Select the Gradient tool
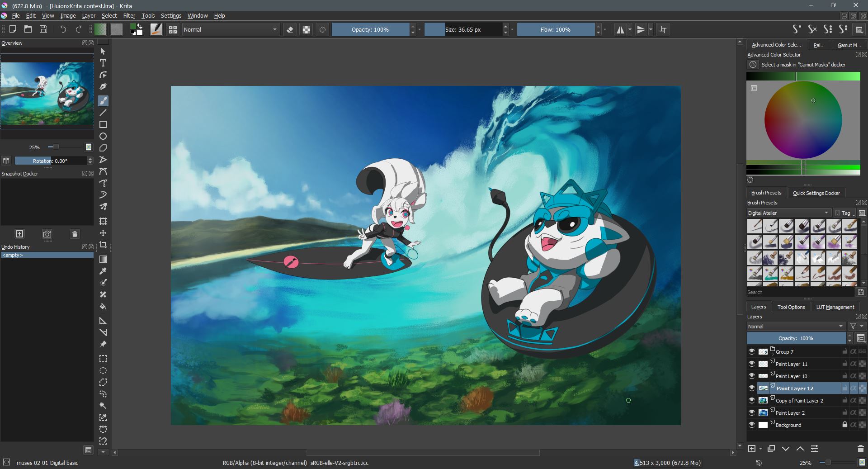Viewport: 868px width, 469px height. pyautogui.click(x=103, y=259)
